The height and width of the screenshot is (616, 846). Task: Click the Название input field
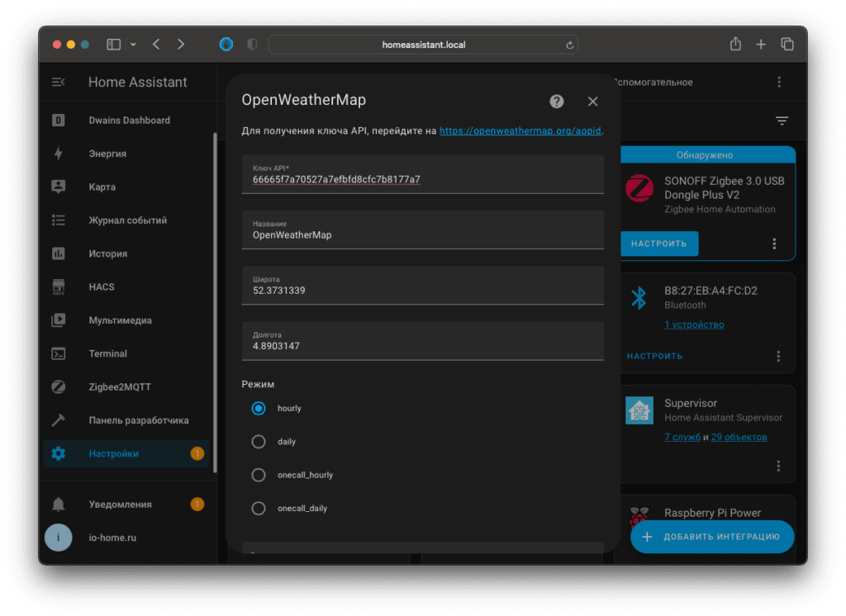point(423,230)
